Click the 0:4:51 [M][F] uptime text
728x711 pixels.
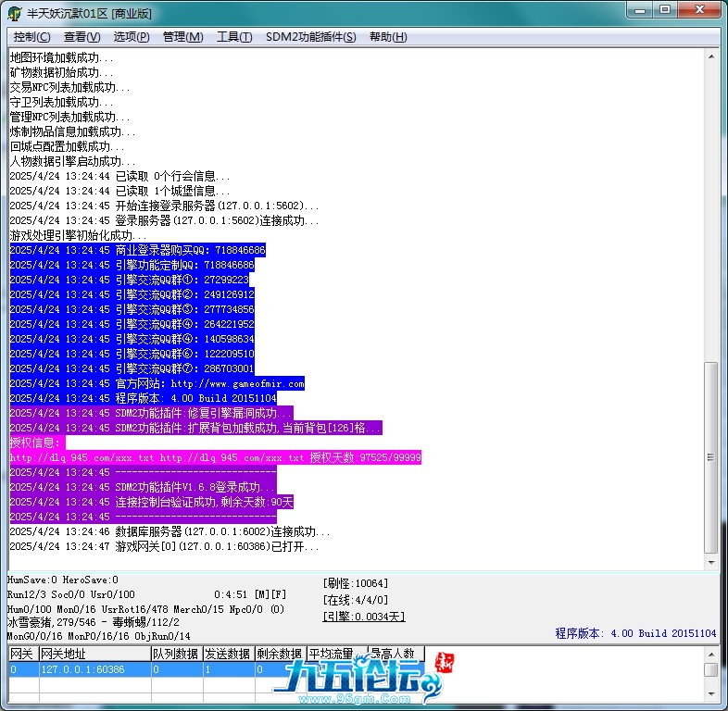pyautogui.click(x=250, y=594)
